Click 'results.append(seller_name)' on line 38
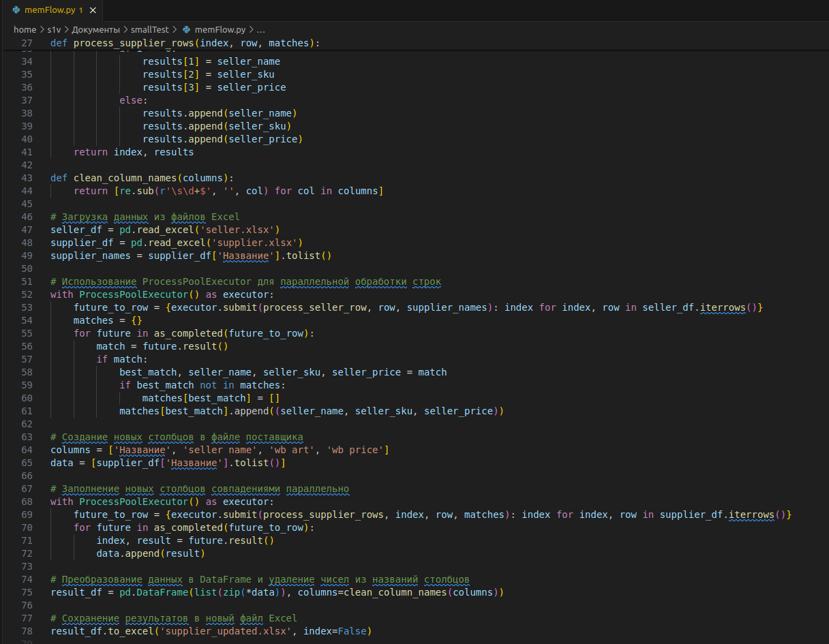This screenshot has width=829, height=644. pyautogui.click(x=220, y=113)
